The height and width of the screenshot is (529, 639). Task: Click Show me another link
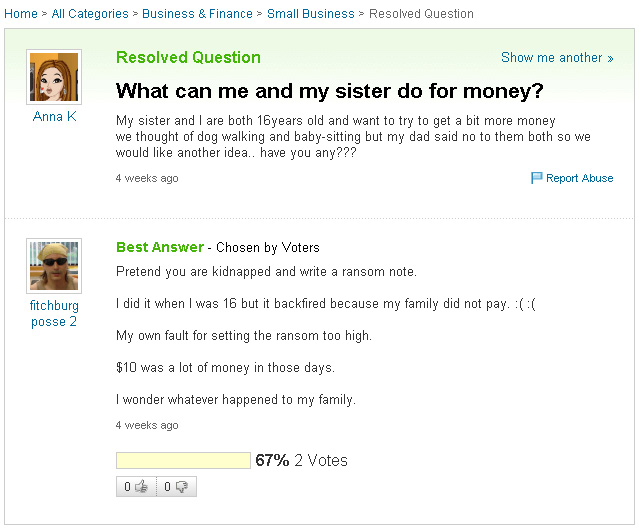557,57
